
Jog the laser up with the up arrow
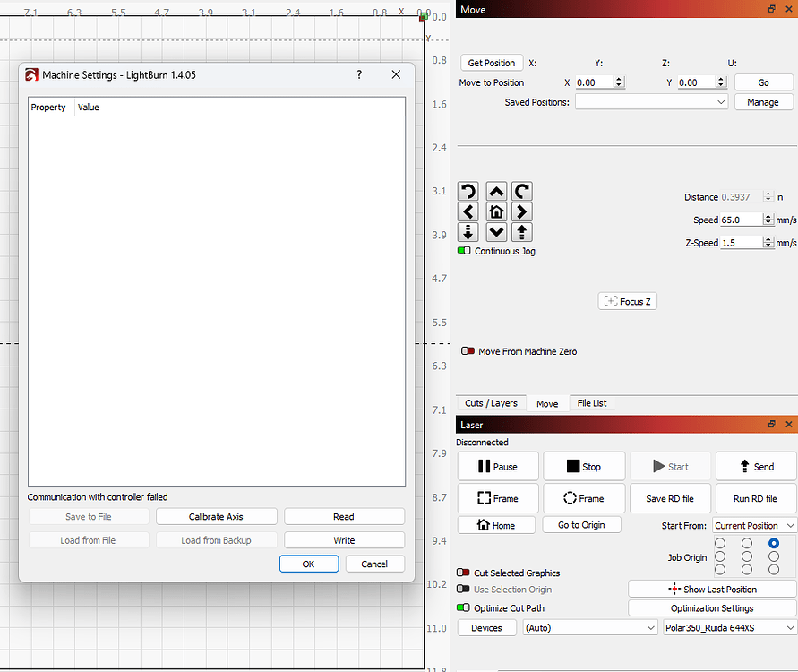(x=496, y=191)
